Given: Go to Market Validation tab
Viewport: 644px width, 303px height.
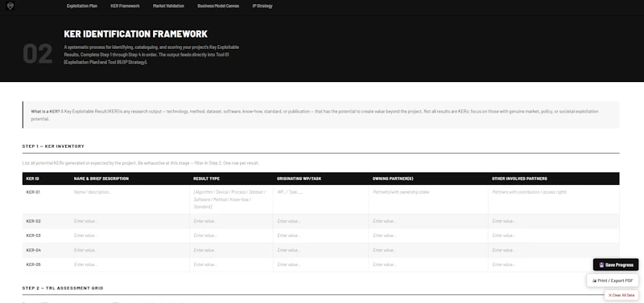Looking at the screenshot, I should tap(168, 6).
